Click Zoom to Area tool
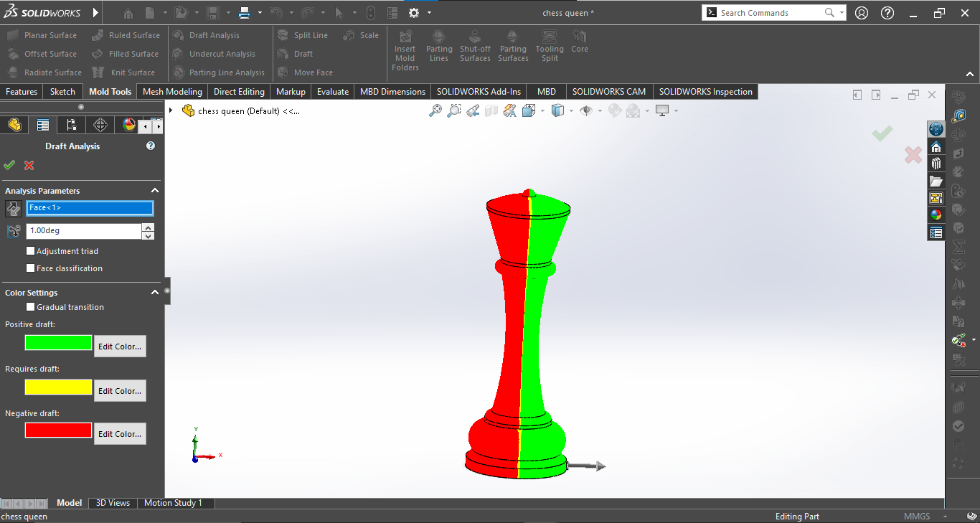The height and width of the screenshot is (523, 980). (454, 110)
